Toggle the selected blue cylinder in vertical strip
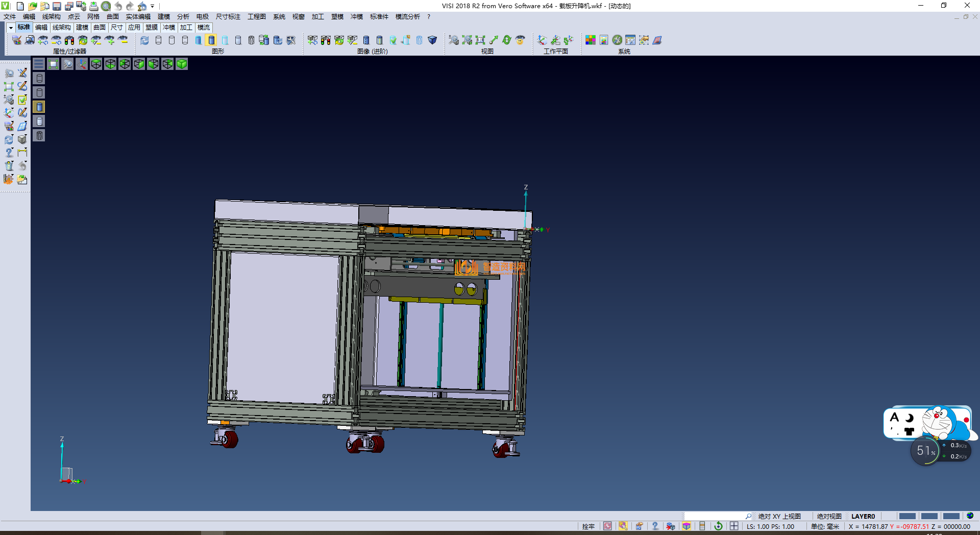Viewport: 980px width, 535px height. tap(39, 107)
